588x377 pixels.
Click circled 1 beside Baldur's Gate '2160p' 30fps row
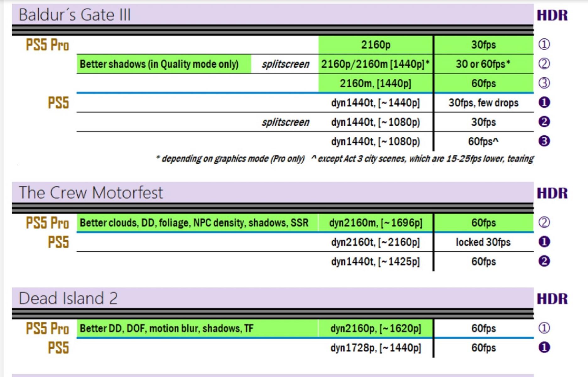point(544,44)
